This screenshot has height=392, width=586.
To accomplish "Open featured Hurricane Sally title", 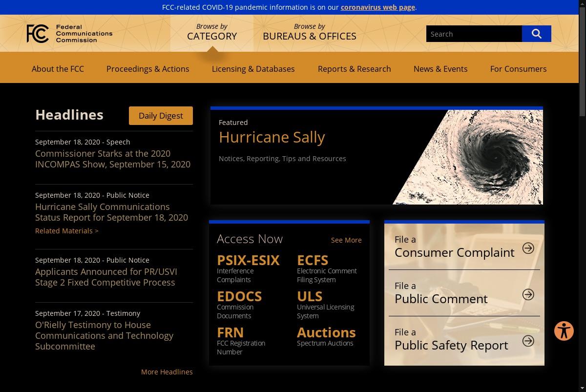I will 272,137.
